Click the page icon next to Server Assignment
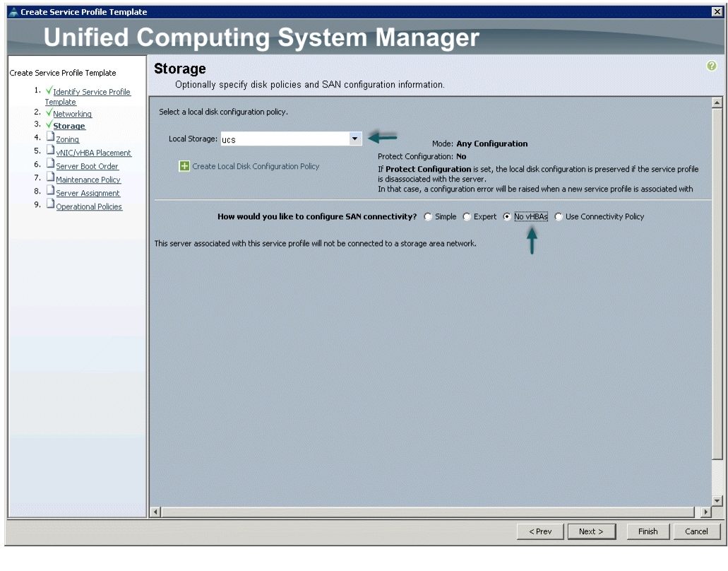The height and width of the screenshot is (571, 728). point(51,192)
